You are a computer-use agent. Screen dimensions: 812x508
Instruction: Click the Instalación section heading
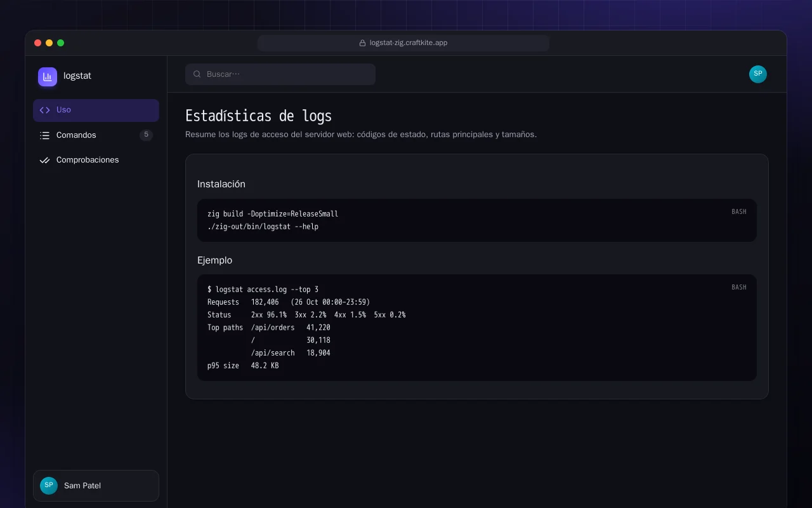coord(221,184)
